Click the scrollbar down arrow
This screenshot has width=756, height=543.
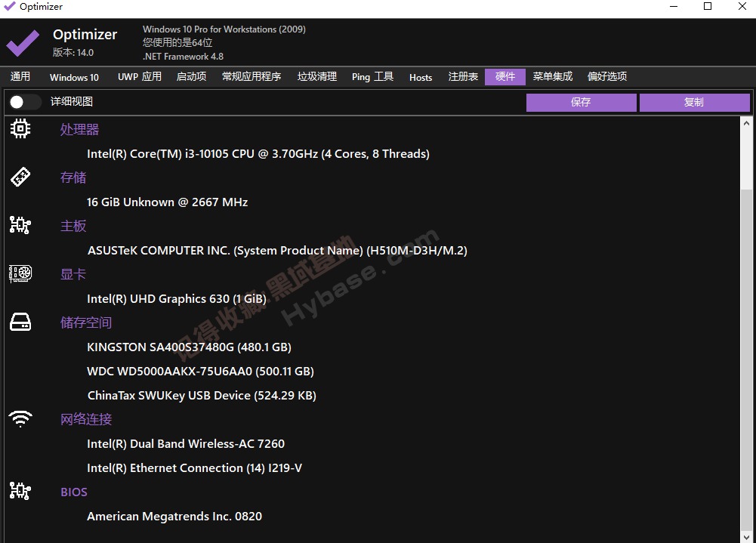(746, 537)
